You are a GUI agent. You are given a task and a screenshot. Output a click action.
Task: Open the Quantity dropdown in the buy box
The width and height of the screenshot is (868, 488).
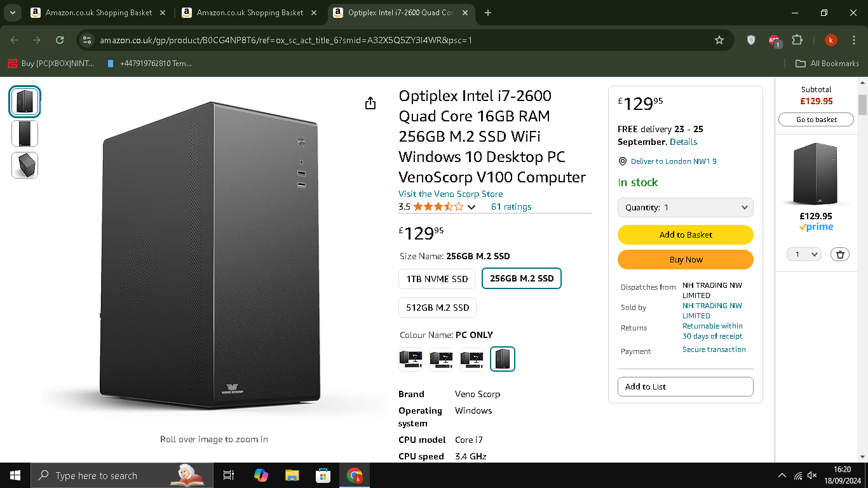tap(686, 207)
